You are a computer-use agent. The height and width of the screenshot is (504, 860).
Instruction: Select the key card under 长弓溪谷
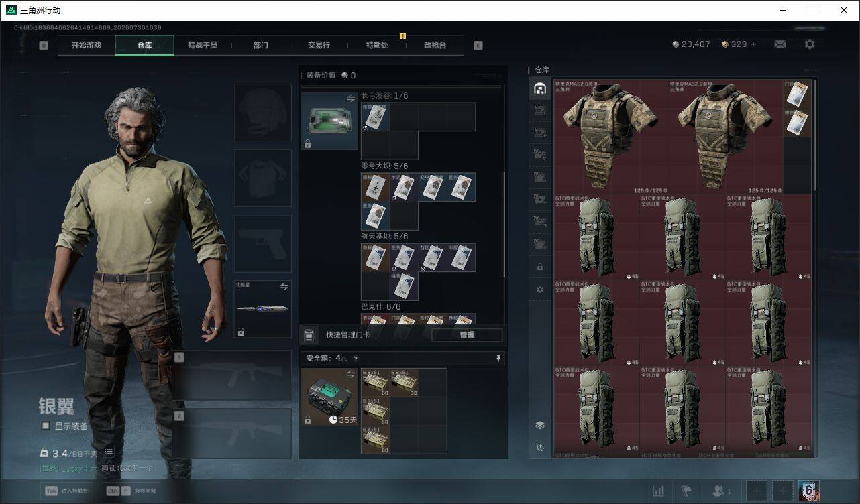point(376,117)
